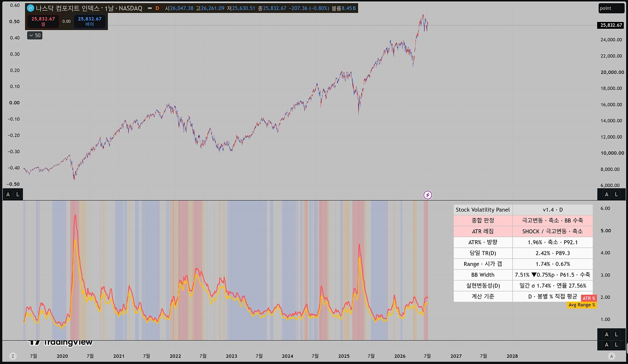This screenshot has width=628, height=364.
Task: Click the close value 종25,832.67 in header
Action: click(x=272, y=8)
